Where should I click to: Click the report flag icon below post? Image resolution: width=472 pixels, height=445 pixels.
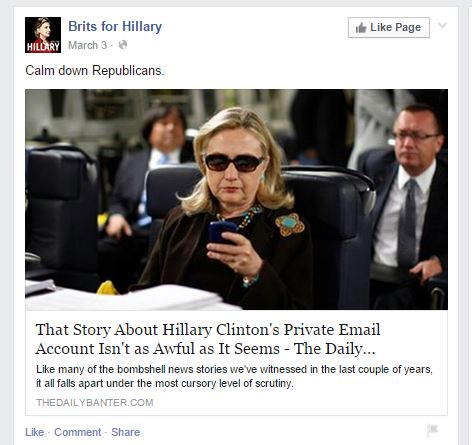432,430
